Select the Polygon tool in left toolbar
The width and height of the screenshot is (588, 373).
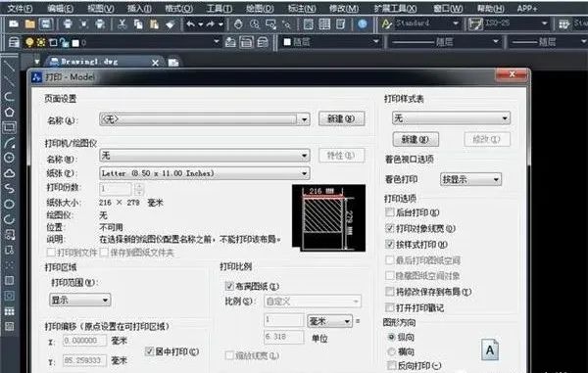coord(9,112)
